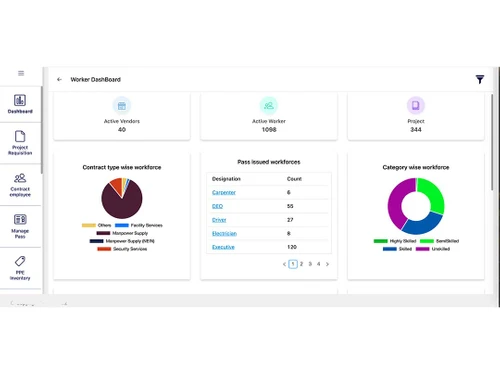This screenshot has height=375, width=500.
Task: Open the filter funnel icon
Action: [480, 79]
